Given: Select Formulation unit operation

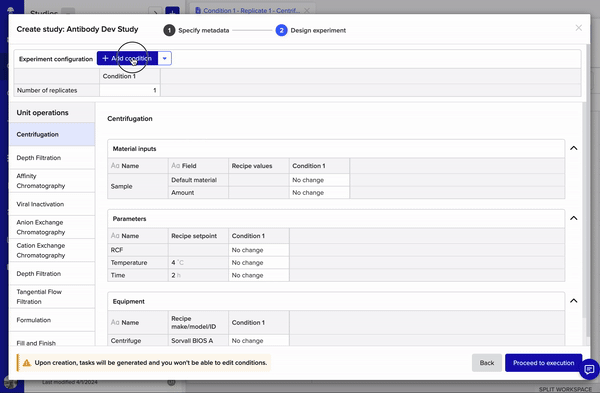Looking at the screenshot, I should 52,320.
